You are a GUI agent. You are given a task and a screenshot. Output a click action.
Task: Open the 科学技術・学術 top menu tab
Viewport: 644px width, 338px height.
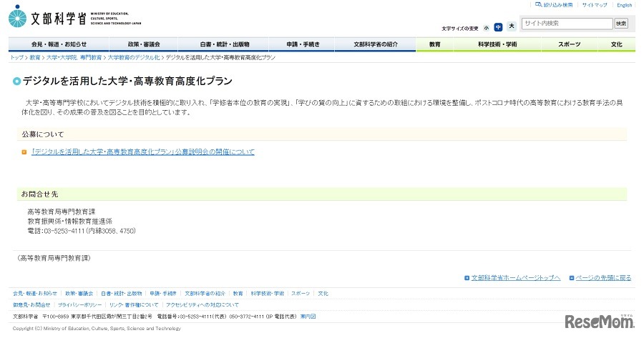[x=497, y=44]
